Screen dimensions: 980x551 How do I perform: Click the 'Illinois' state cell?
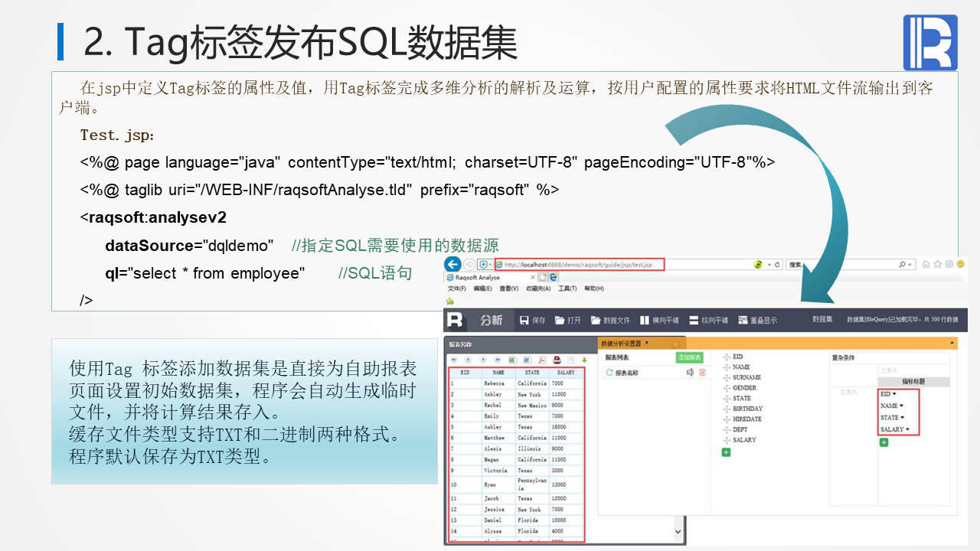(x=532, y=448)
